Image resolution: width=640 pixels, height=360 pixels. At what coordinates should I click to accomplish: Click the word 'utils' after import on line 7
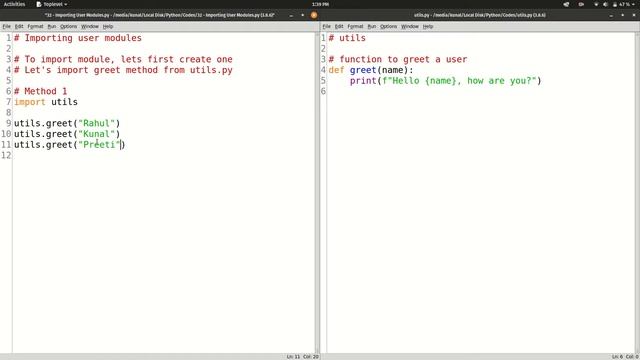[x=64, y=102]
